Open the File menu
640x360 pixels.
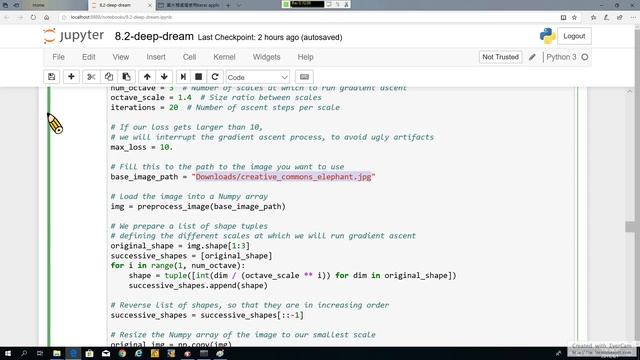pyautogui.click(x=58, y=57)
